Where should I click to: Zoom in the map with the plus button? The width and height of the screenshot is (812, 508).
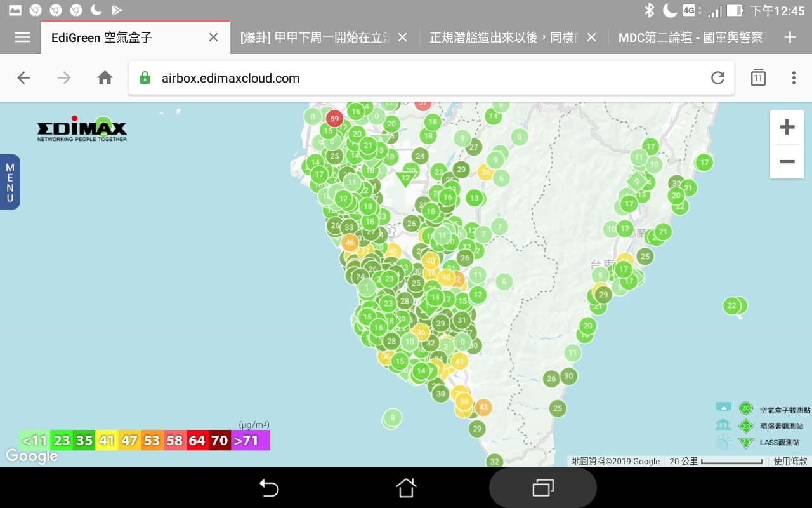click(787, 127)
